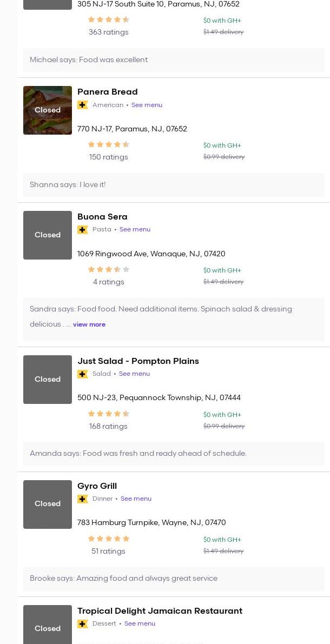The image size is (330, 644).
Task: Expand Sandra's review with view more
Action: (x=89, y=324)
